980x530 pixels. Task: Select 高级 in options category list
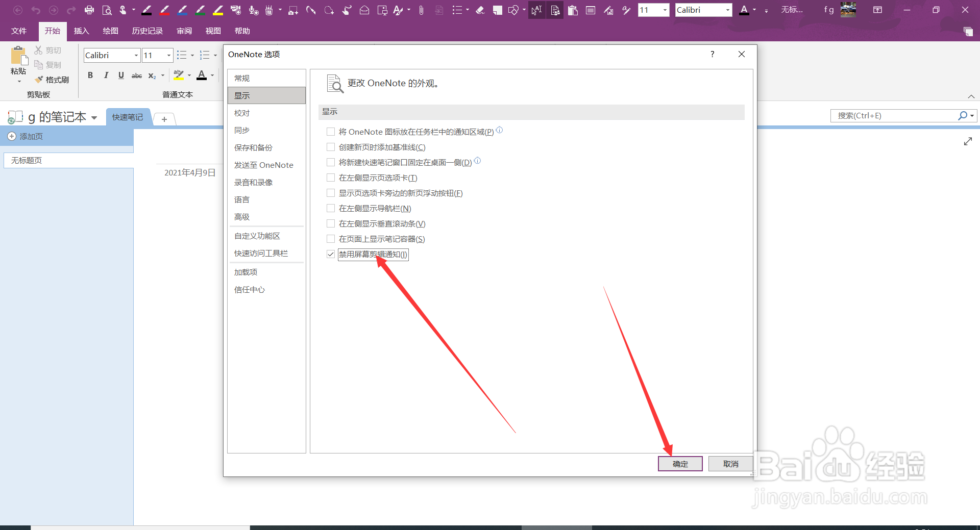pyautogui.click(x=266, y=217)
